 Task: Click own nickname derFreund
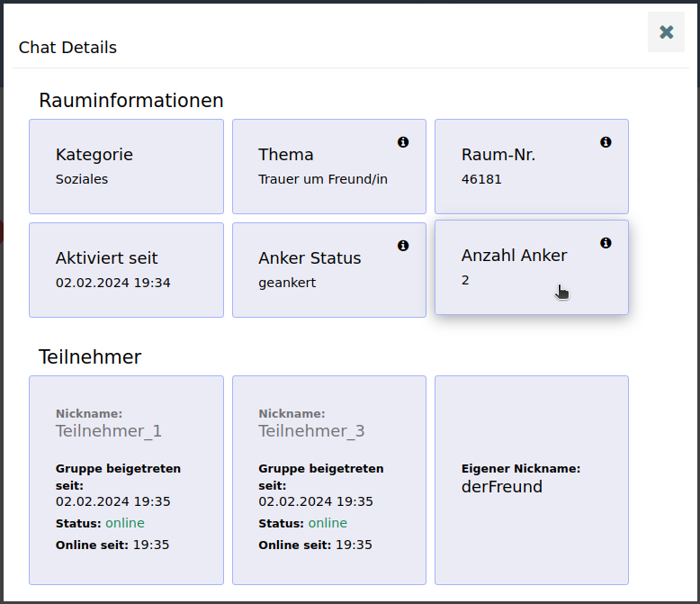point(501,487)
